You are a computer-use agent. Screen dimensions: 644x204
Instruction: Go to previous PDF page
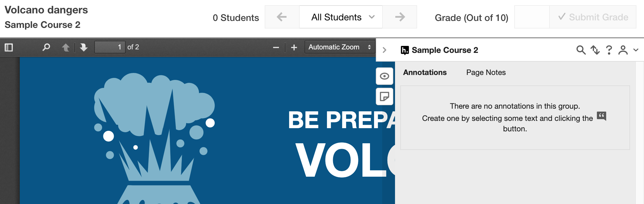tap(66, 47)
